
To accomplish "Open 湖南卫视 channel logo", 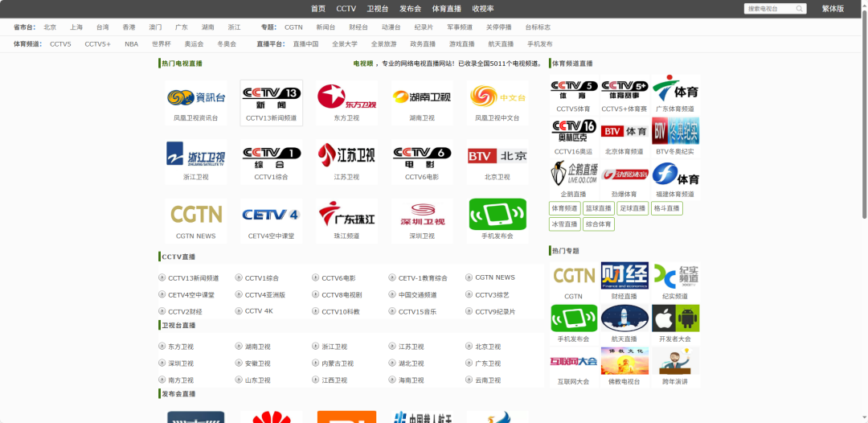I will 422,97.
